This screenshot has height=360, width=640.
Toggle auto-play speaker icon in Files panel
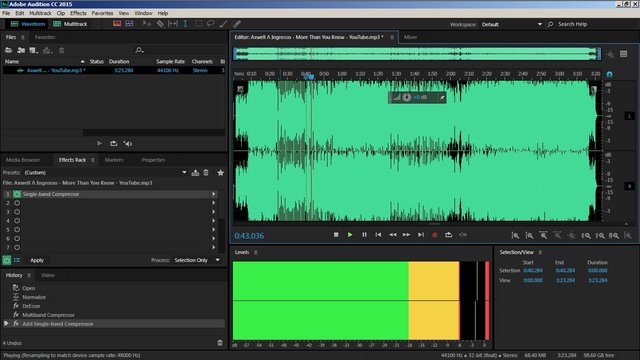coord(128,144)
